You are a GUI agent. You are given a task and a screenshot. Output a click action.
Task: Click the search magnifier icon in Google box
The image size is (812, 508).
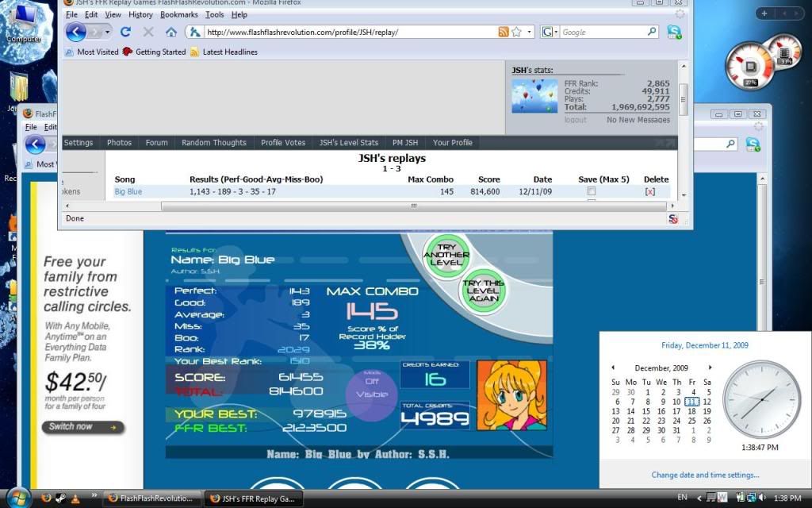pyautogui.click(x=652, y=32)
